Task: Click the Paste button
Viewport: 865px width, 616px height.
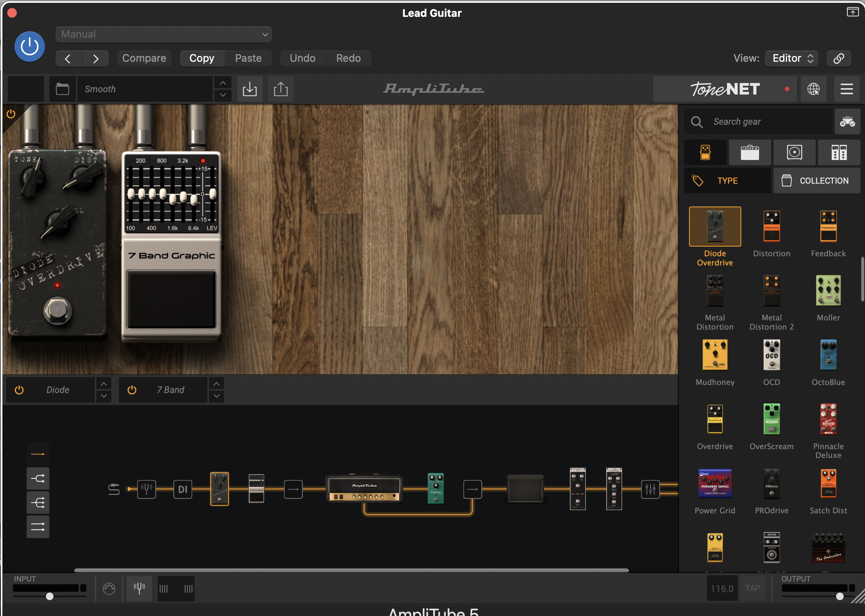Action: click(x=248, y=59)
